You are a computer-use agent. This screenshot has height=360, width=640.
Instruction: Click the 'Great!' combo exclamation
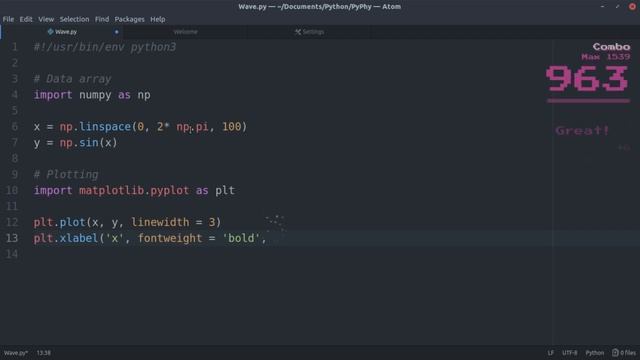(582, 131)
